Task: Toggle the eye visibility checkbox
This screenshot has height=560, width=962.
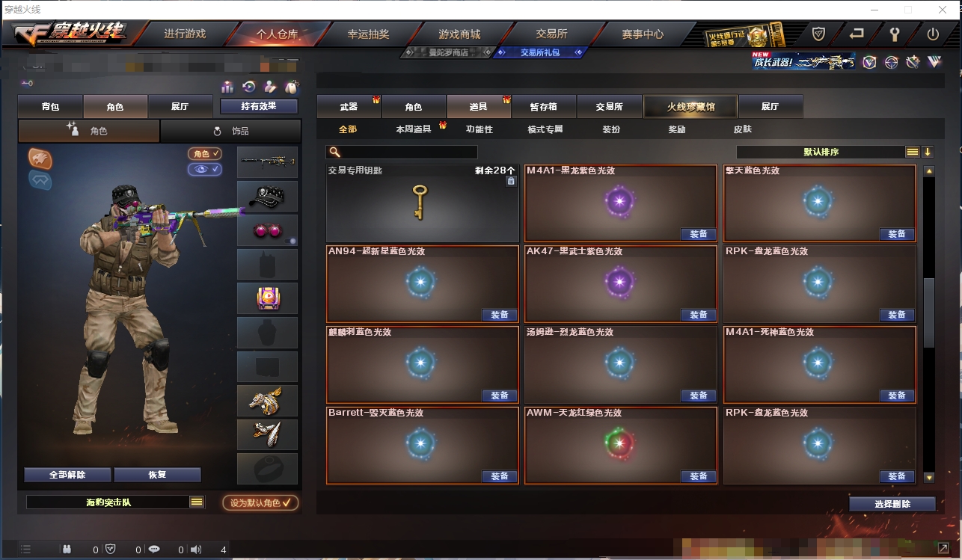Action: 206,170
